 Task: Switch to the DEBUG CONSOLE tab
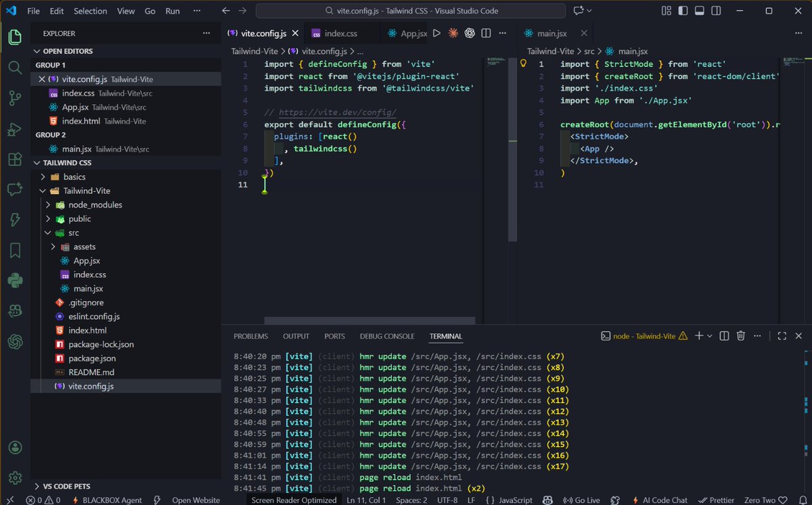(x=387, y=336)
